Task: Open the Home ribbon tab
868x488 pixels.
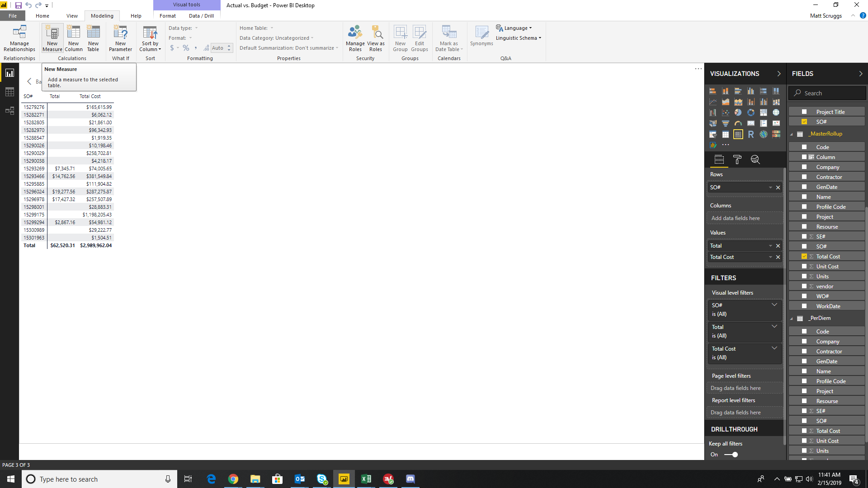Action: [x=42, y=16]
